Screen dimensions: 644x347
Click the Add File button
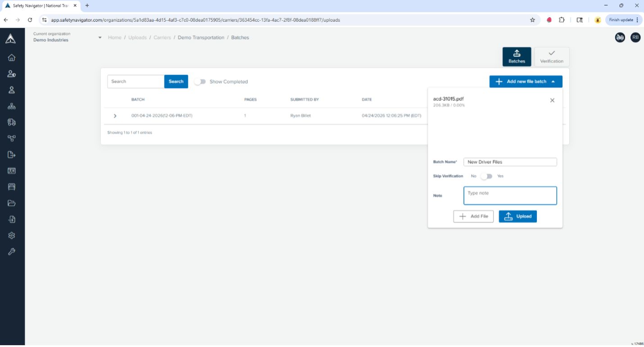click(473, 216)
